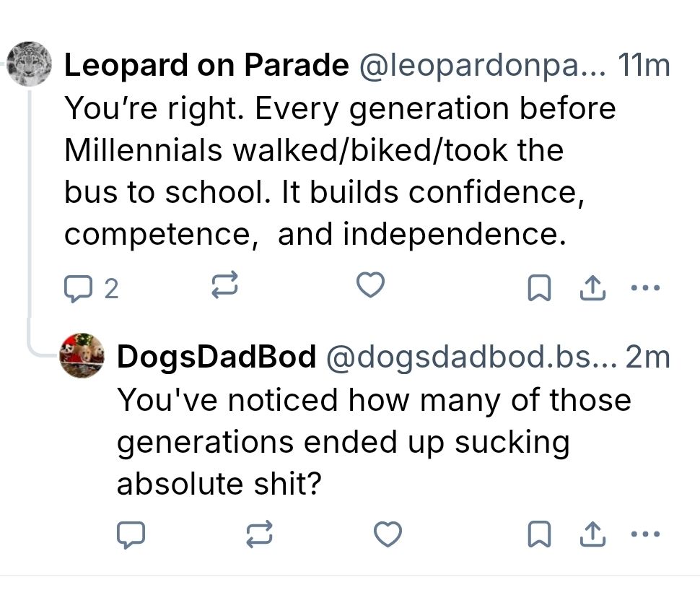Repost Leopard on Parade's post
The height and width of the screenshot is (590, 700).
click(224, 285)
